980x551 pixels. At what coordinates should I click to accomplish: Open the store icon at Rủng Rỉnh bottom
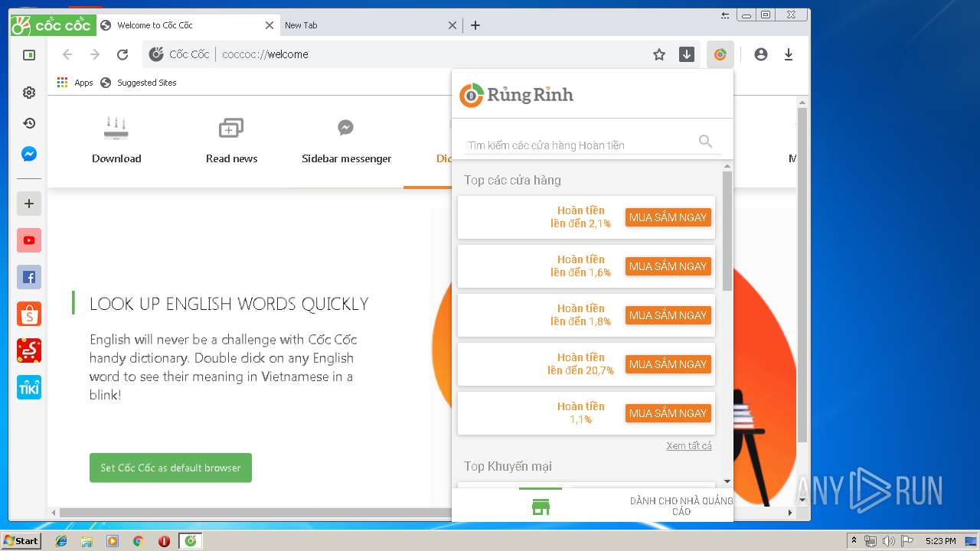click(541, 507)
